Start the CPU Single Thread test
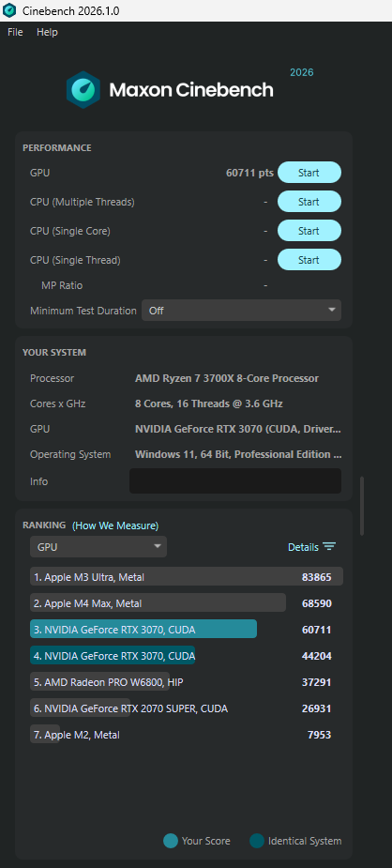 [x=309, y=260]
